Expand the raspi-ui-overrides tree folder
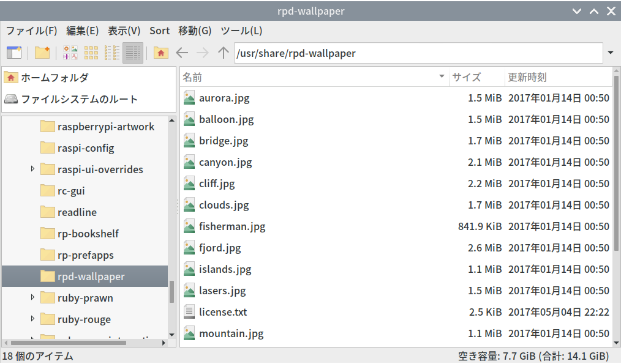Screen dimensions: 621x364 (33, 169)
